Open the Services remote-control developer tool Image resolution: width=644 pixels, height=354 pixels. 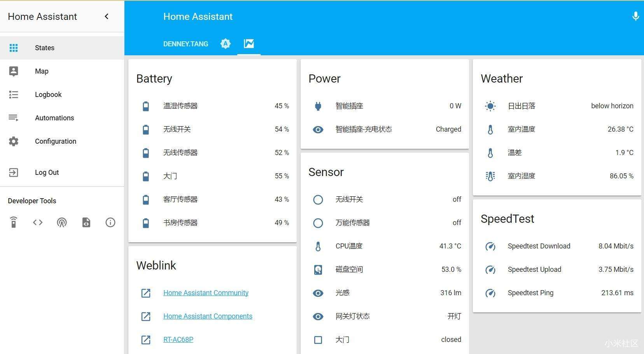pos(14,222)
